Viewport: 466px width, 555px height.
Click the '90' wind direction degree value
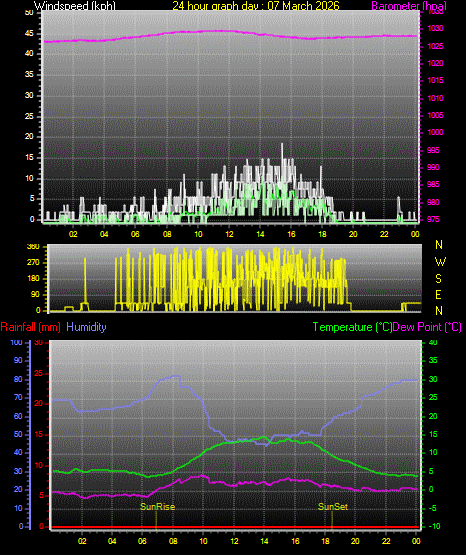[35, 294]
